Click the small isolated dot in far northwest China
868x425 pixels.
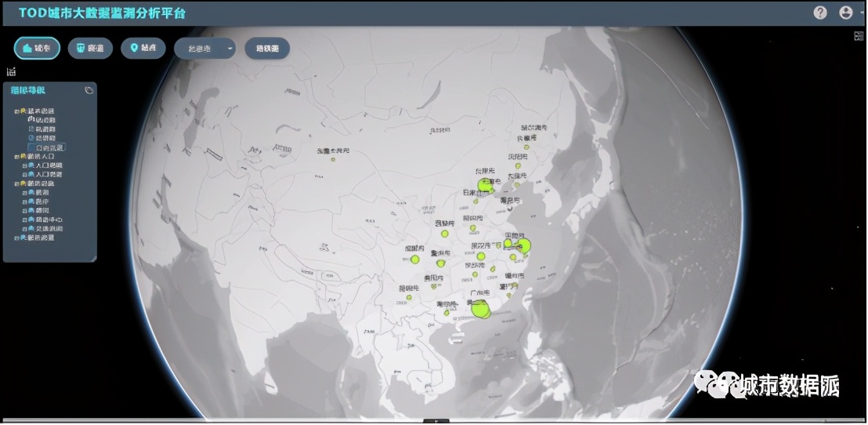click(333, 160)
